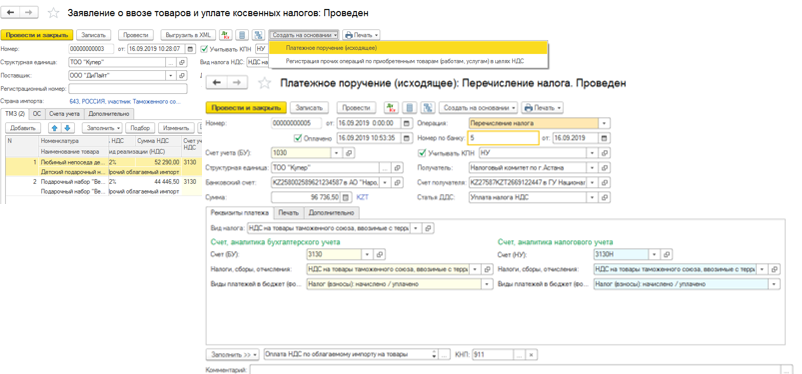The image size is (802, 374).
Task: Open calendar for Заявление date 16.09.2019 10:28:07
Action: pyautogui.click(x=190, y=49)
